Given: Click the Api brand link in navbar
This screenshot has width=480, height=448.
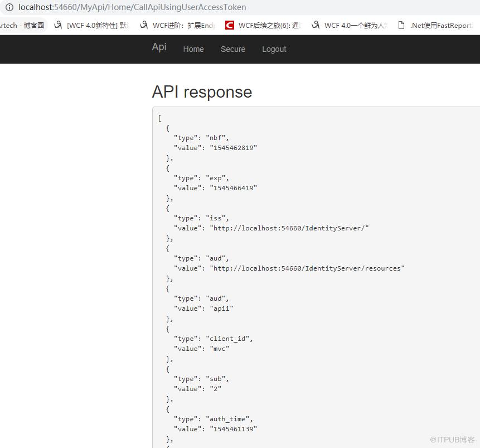Looking at the screenshot, I should pyautogui.click(x=159, y=47).
